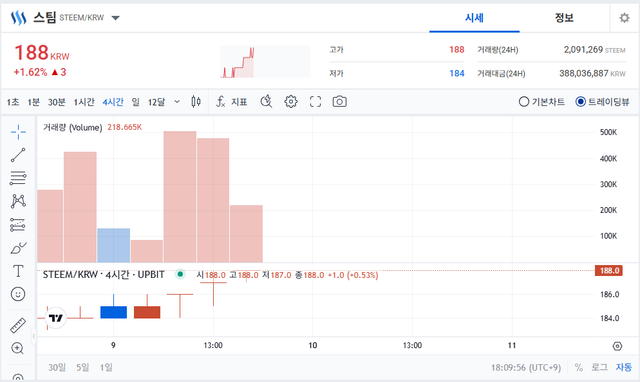Select the 1초 interval
The image size is (640, 382).
point(13,102)
